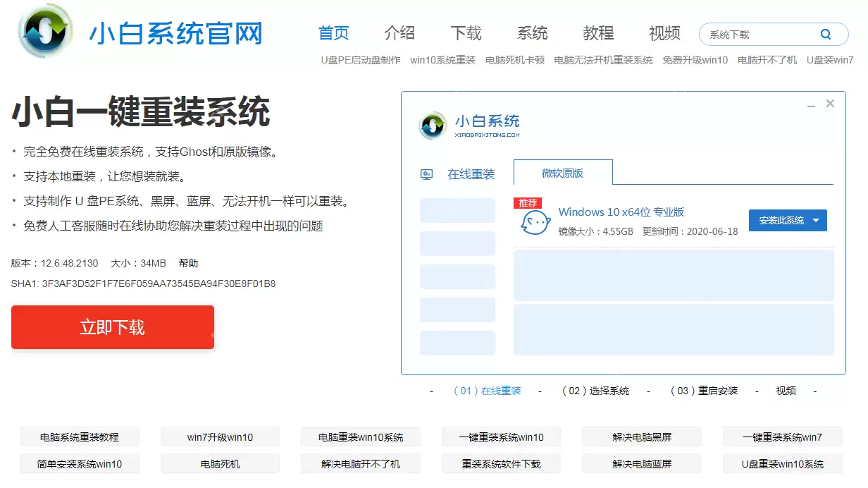The width and height of the screenshot is (868, 488).
Task: Click the search magnifier icon
Action: pos(826,33)
